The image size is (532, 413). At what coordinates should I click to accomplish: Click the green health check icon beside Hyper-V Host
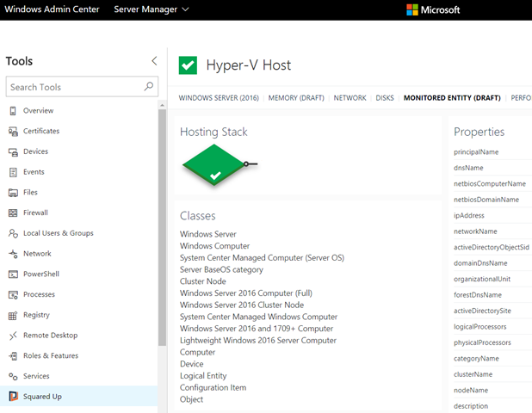(188, 65)
